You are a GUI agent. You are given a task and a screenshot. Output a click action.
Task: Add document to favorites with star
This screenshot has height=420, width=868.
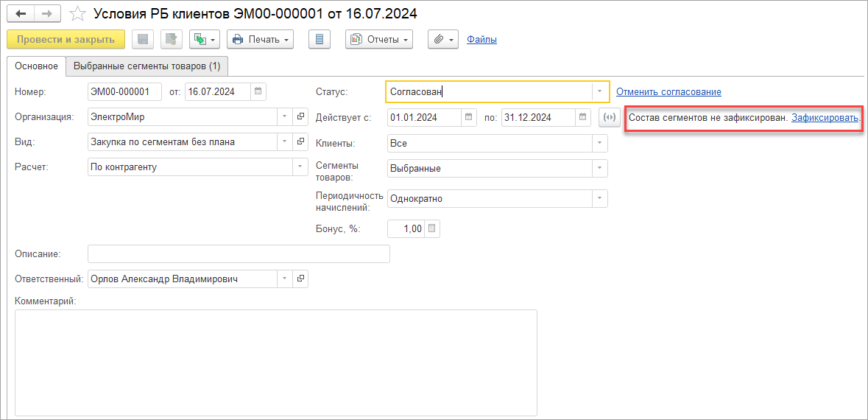[x=76, y=14]
